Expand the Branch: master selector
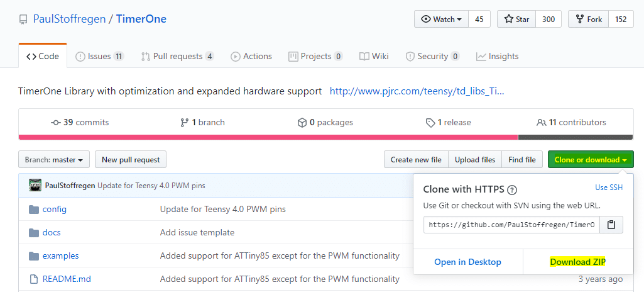This screenshot has height=292, width=644. (54, 160)
